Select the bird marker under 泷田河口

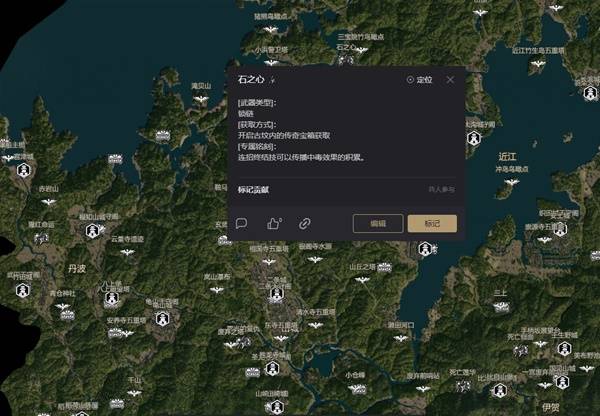tap(401, 338)
